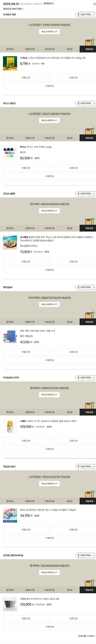
Task: Tap location pin icon for 피닉스 레포츠 order
Action: (x=78, y=104)
